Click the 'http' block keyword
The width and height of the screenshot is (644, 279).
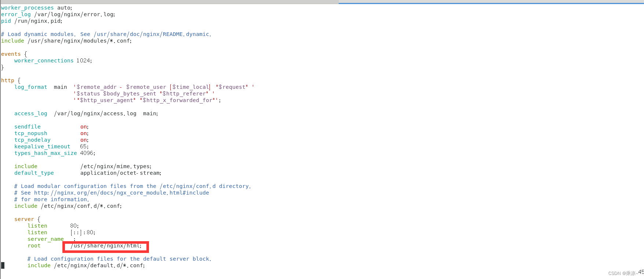point(8,80)
